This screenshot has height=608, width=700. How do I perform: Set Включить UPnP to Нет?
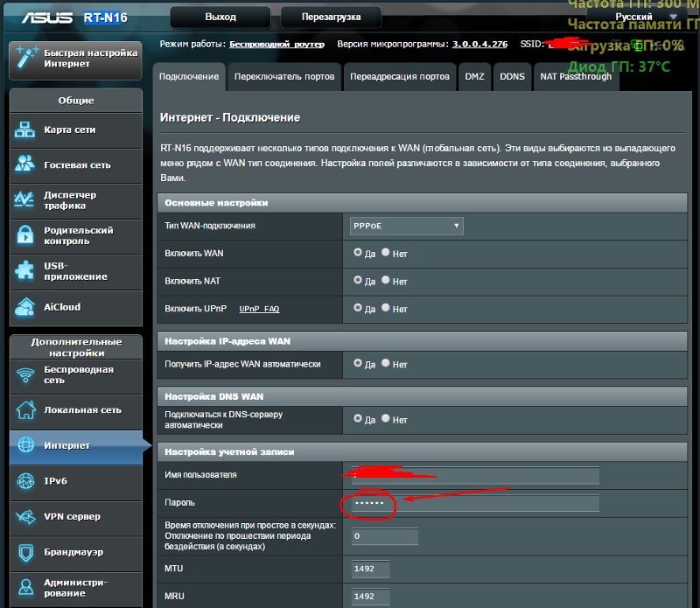pyautogui.click(x=386, y=308)
